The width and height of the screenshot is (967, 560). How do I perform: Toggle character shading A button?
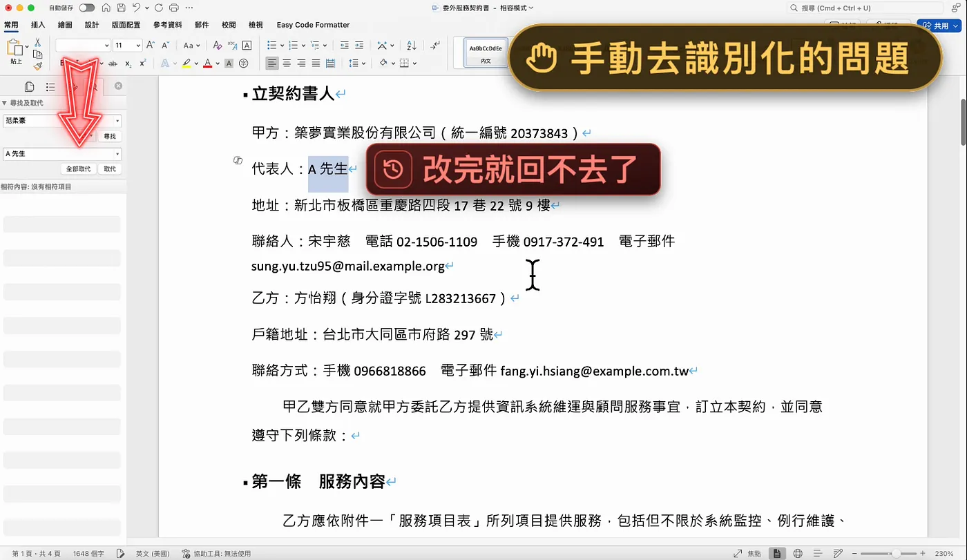coord(229,64)
